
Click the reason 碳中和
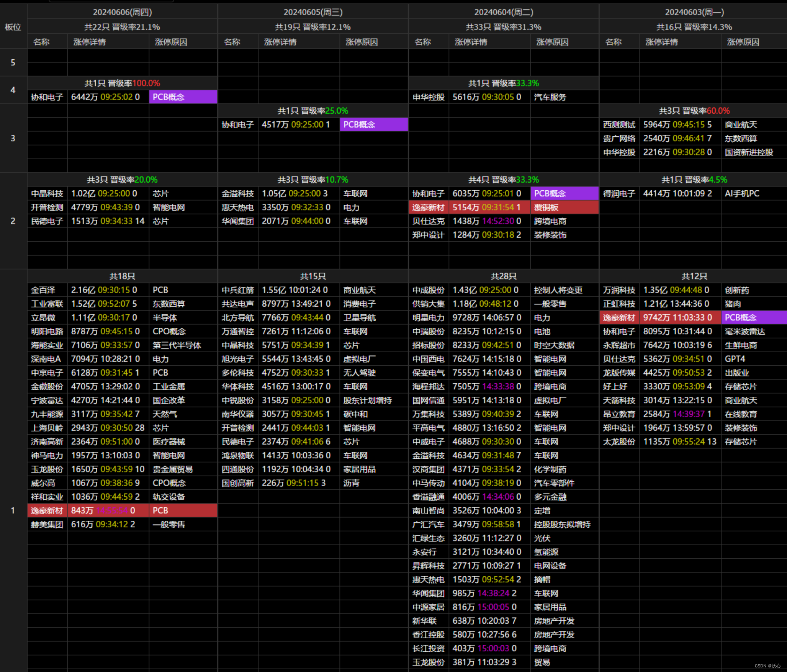click(355, 414)
